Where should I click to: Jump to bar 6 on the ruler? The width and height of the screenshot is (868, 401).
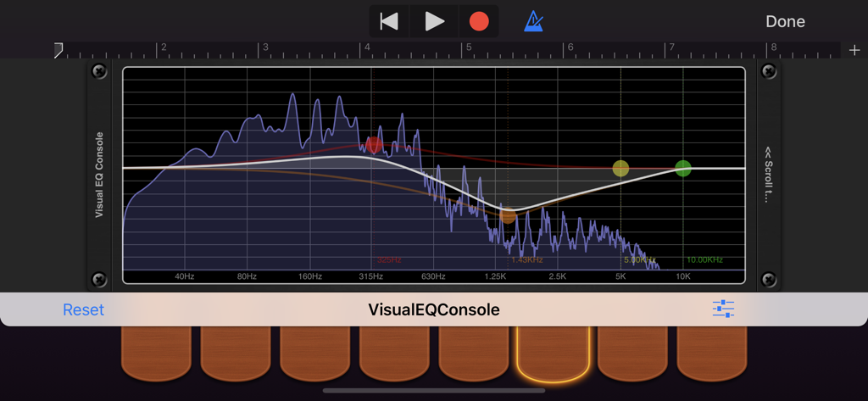tap(570, 47)
